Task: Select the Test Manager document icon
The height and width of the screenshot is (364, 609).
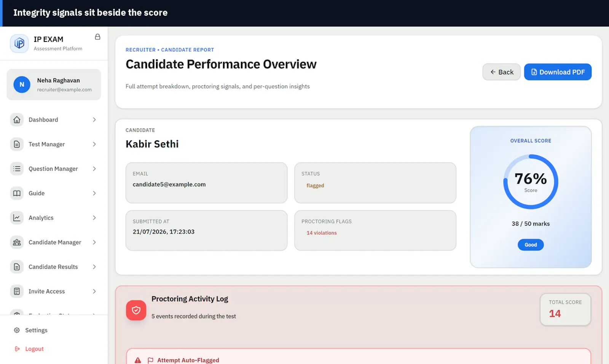Action: (x=17, y=144)
